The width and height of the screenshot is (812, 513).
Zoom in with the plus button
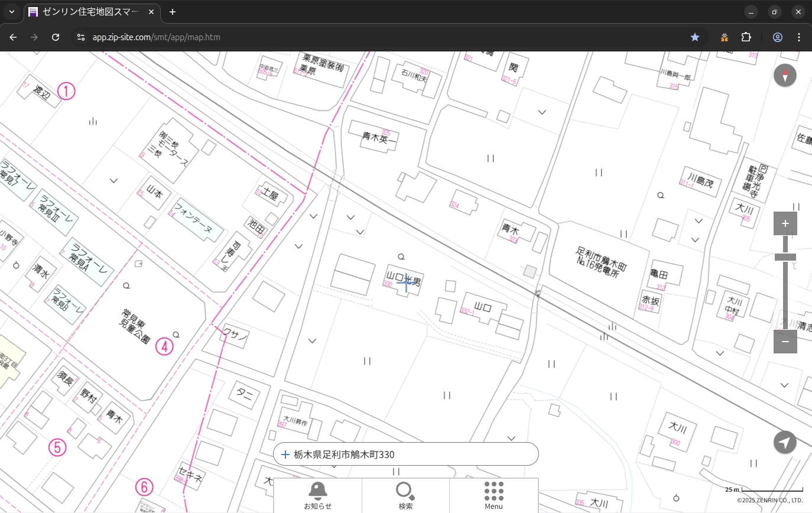(785, 223)
